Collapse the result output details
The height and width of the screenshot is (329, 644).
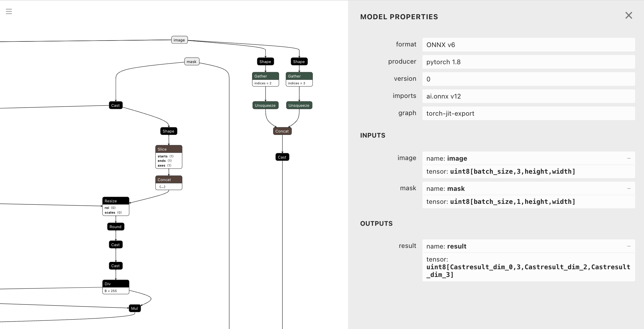pos(629,246)
